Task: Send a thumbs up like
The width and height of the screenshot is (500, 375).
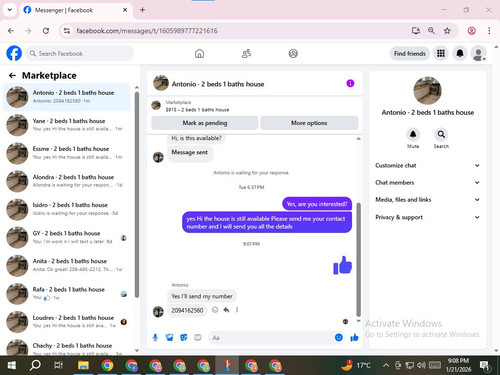Action: click(x=354, y=338)
